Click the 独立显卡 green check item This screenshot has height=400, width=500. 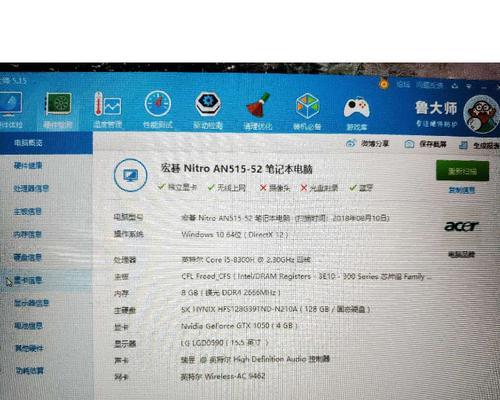click(178, 187)
